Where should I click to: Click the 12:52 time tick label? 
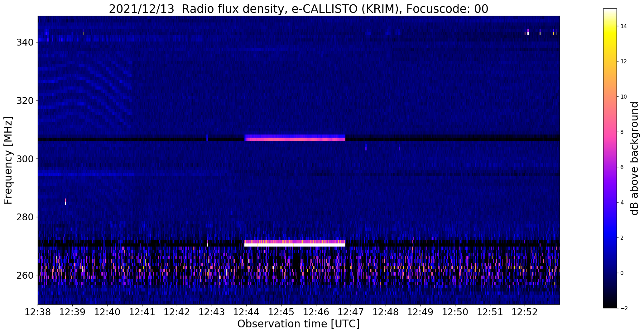pos(525,312)
